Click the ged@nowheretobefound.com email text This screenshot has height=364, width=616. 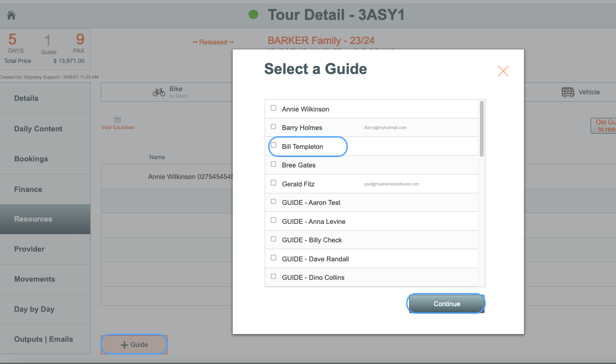(392, 184)
